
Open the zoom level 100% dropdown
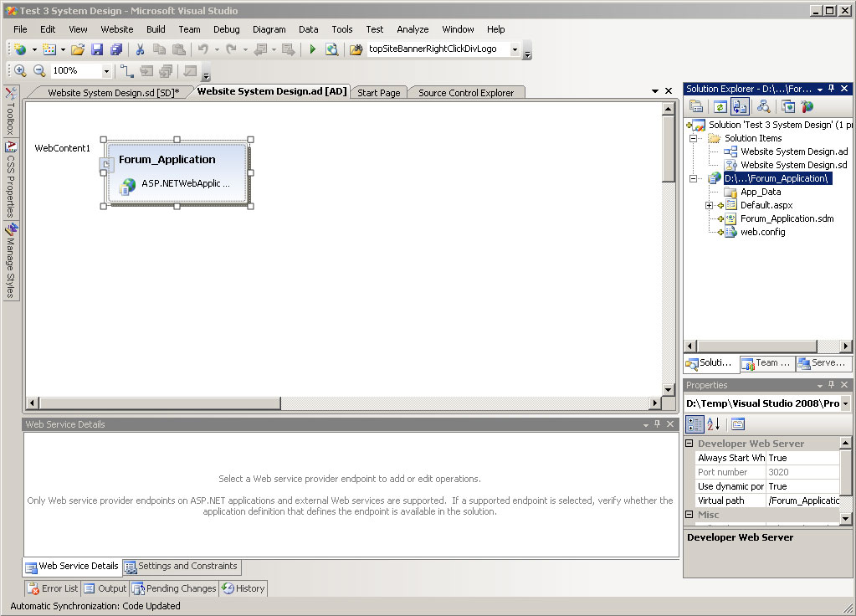tap(106, 71)
